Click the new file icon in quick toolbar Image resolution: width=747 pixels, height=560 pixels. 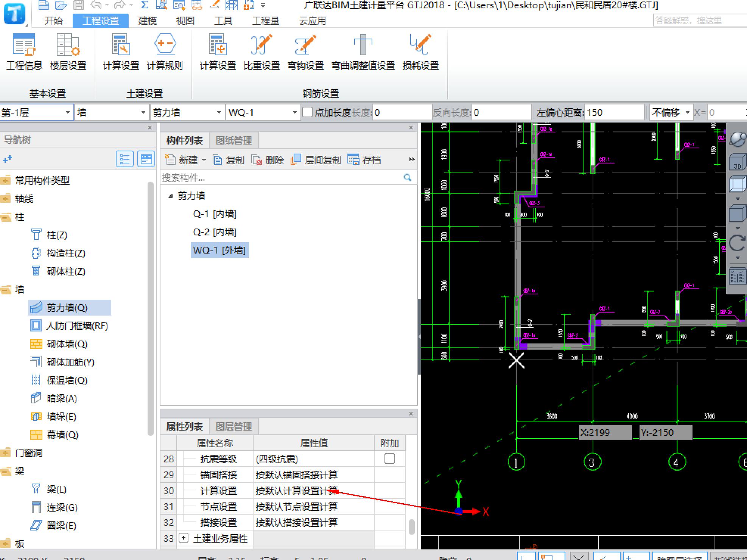pyautogui.click(x=44, y=5)
